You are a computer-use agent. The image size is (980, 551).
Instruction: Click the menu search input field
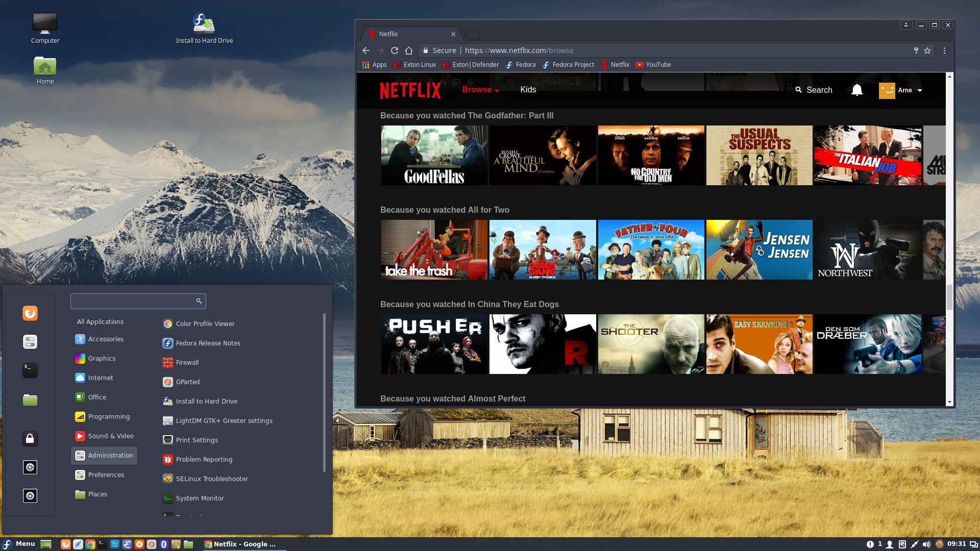(133, 301)
